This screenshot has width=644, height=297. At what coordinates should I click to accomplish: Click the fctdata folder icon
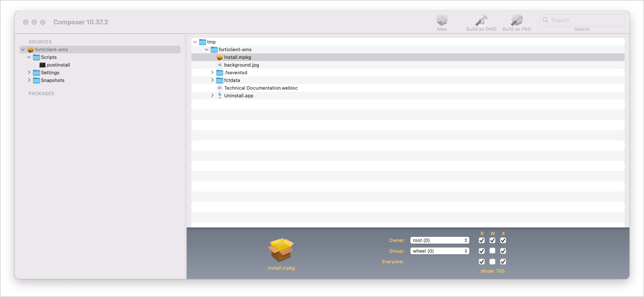220,80
